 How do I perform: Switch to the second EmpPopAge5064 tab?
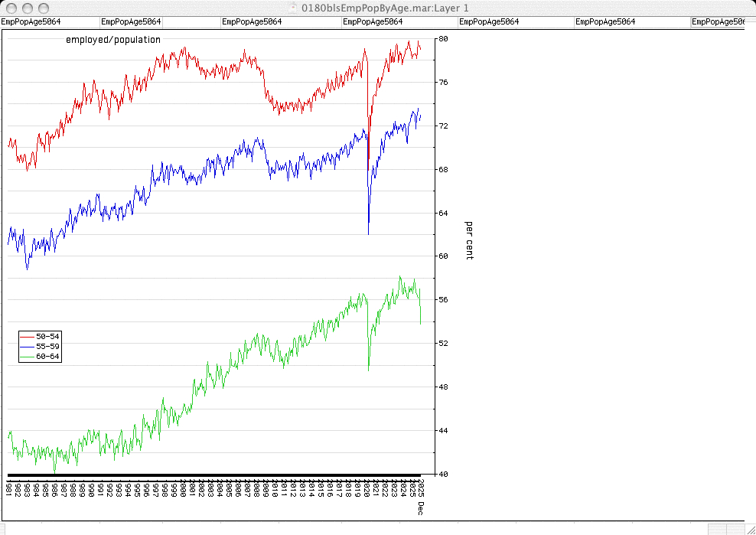pos(131,22)
